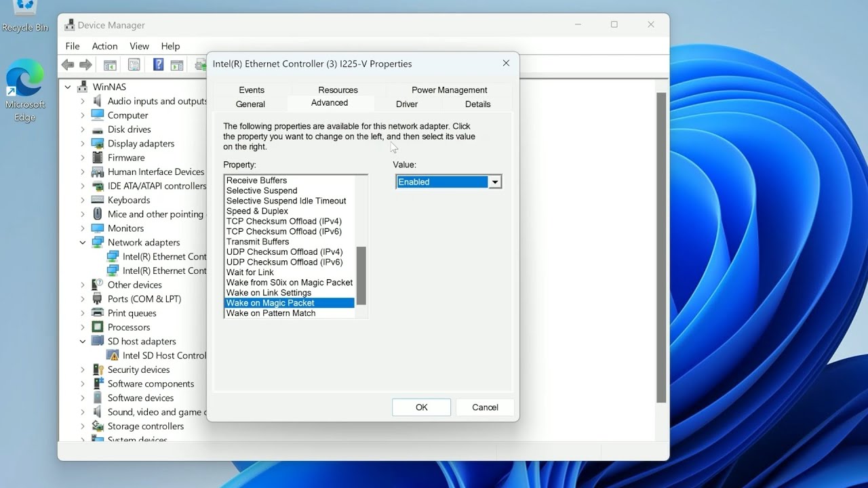Switch to the Events tab

pos(252,90)
